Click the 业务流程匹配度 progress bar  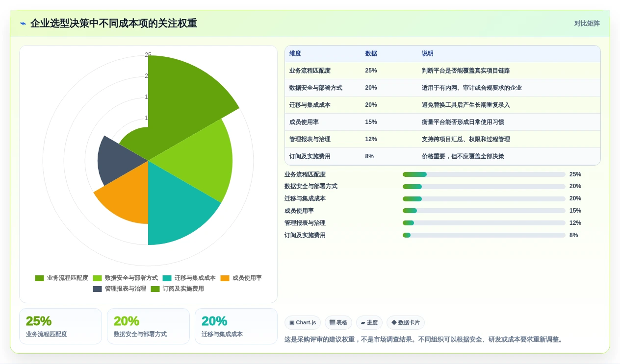tap(484, 174)
